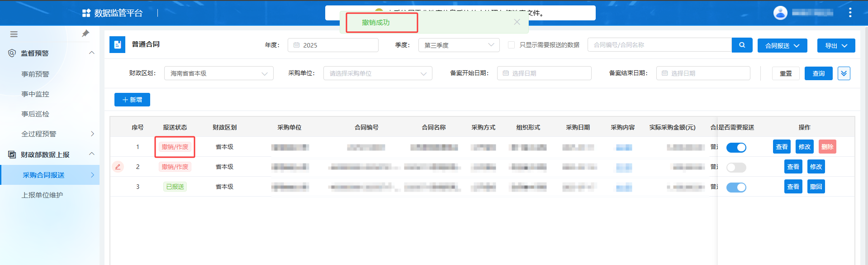This screenshot has width=868, height=265.
Task: Open the three-dot more options menu
Action: point(850,13)
